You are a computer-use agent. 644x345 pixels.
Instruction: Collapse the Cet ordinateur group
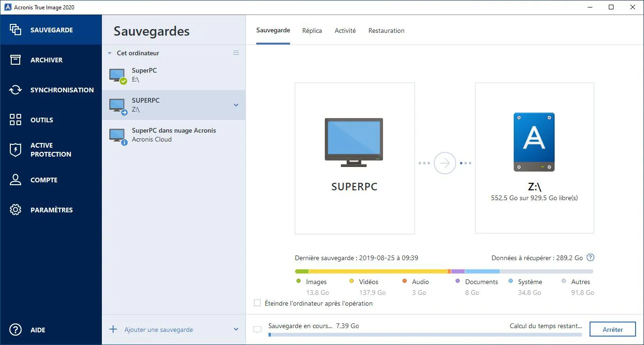[109, 53]
